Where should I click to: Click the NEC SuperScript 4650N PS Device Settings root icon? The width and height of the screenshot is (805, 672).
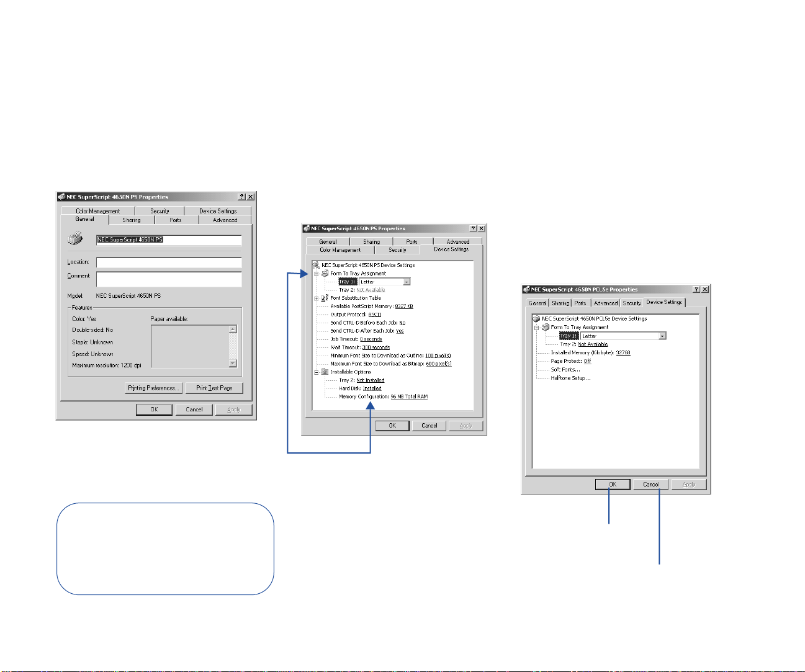pyautogui.click(x=316, y=265)
